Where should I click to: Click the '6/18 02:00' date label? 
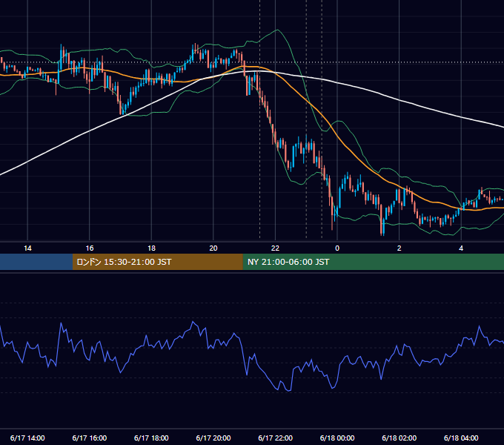click(399, 438)
